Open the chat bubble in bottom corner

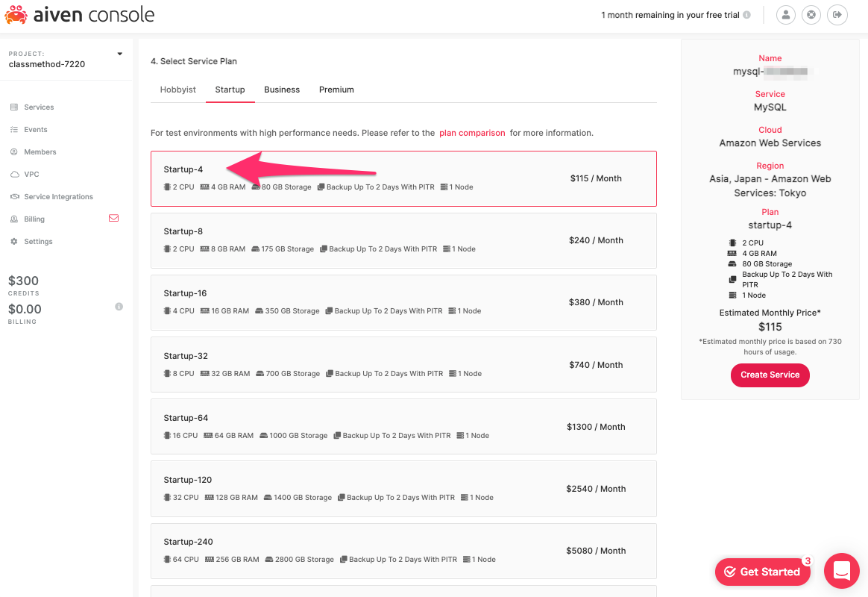pos(842,571)
